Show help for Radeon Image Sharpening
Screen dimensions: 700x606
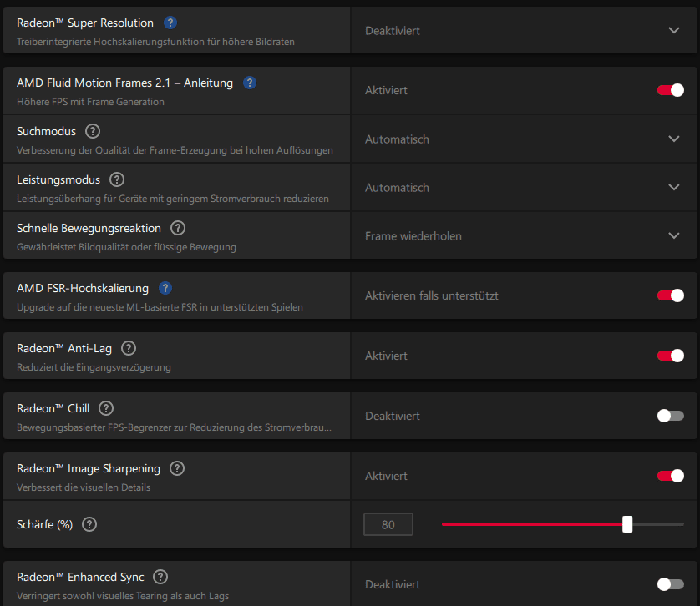coord(177,468)
